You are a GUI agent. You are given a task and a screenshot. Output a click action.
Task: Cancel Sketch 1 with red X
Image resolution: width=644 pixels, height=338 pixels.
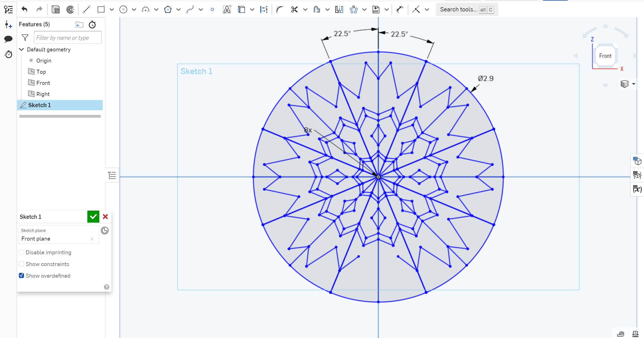click(105, 217)
